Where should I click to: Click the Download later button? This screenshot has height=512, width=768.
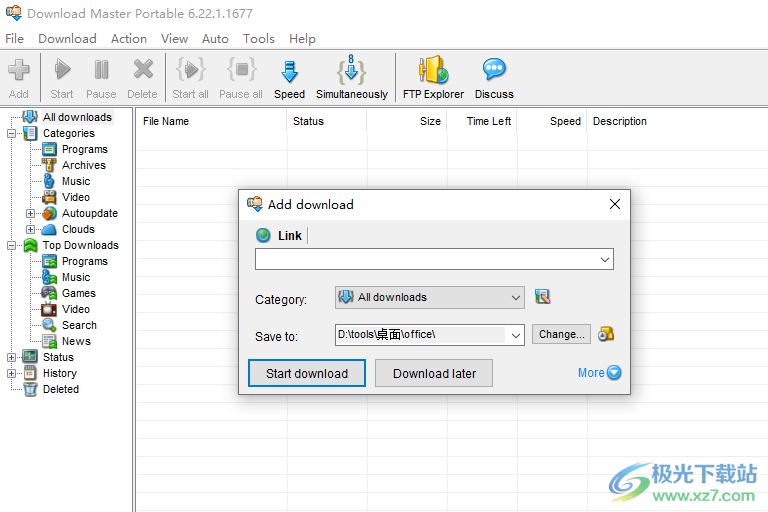(434, 373)
